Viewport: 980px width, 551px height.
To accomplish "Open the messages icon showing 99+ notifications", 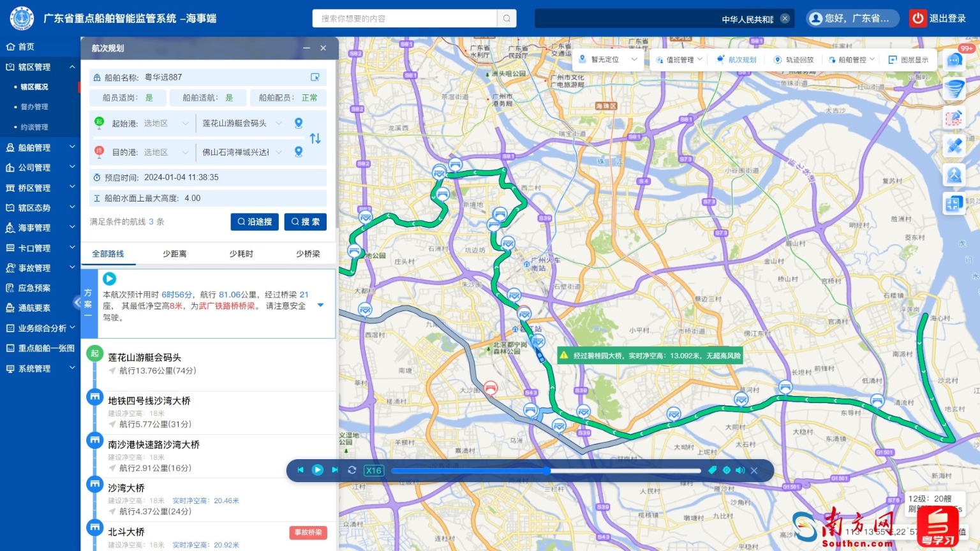I will point(954,59).
